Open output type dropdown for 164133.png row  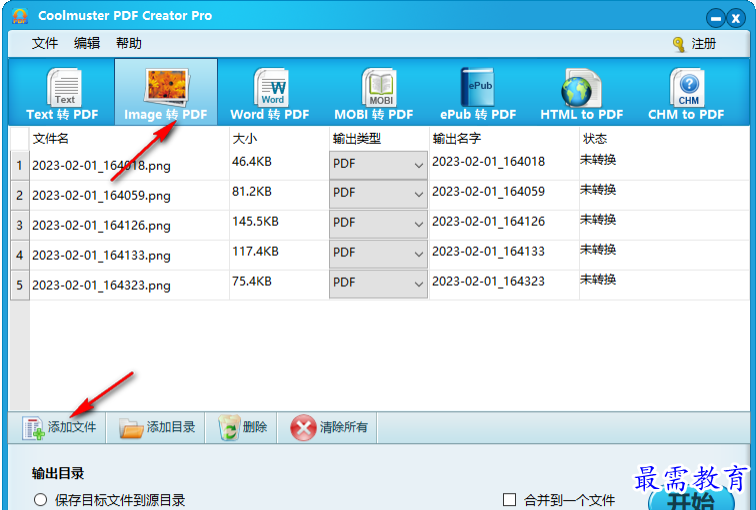pyautogui.click(x=378, y=253)
